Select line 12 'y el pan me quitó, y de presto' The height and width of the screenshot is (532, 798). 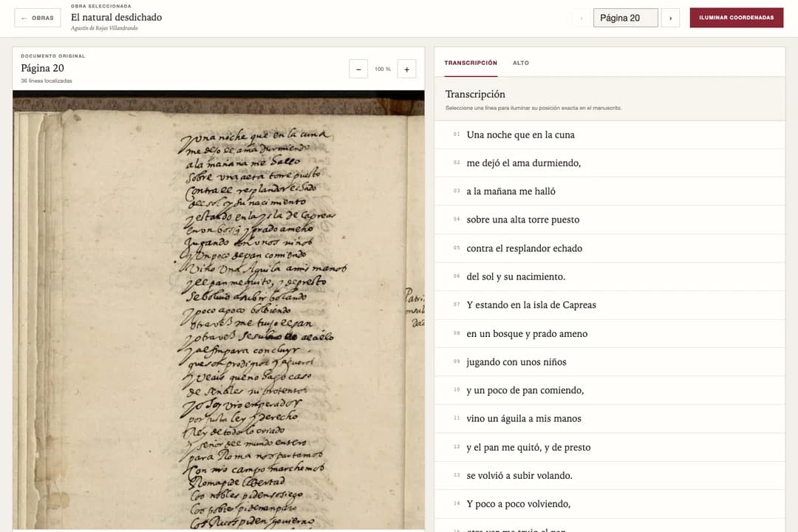click(x=610, y=447)
